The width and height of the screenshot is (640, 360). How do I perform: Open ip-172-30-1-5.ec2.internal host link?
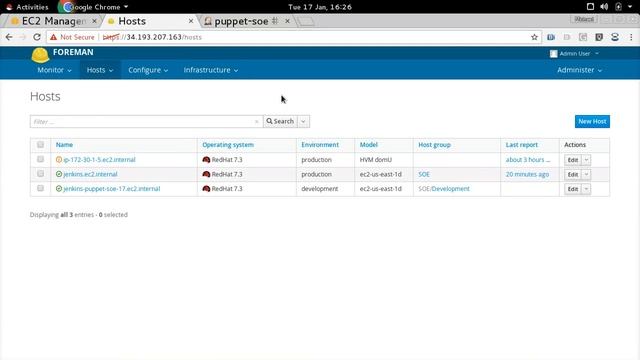click(99, 160)
